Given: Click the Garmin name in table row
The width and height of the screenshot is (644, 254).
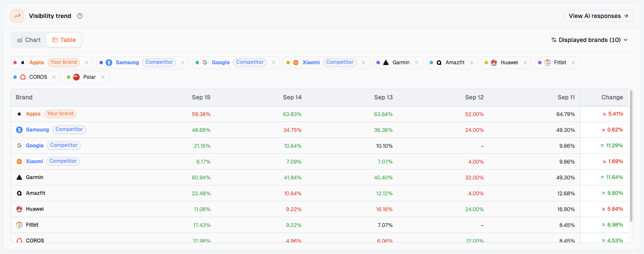Looking at the screenshot, I should [34, 177].
